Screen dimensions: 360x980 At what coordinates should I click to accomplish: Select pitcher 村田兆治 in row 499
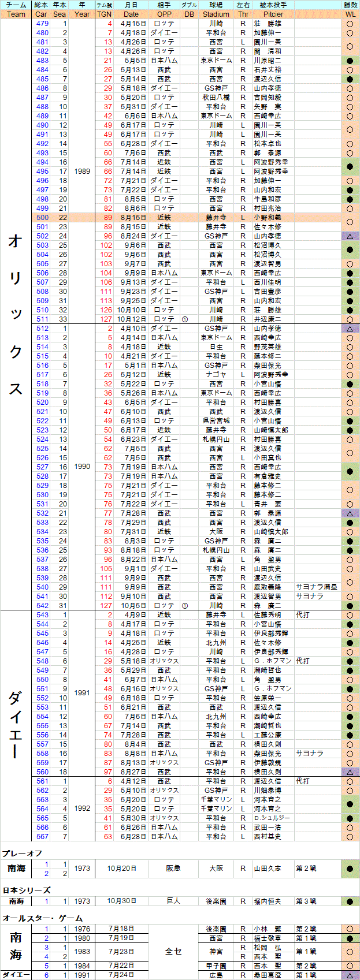point(267,208)
